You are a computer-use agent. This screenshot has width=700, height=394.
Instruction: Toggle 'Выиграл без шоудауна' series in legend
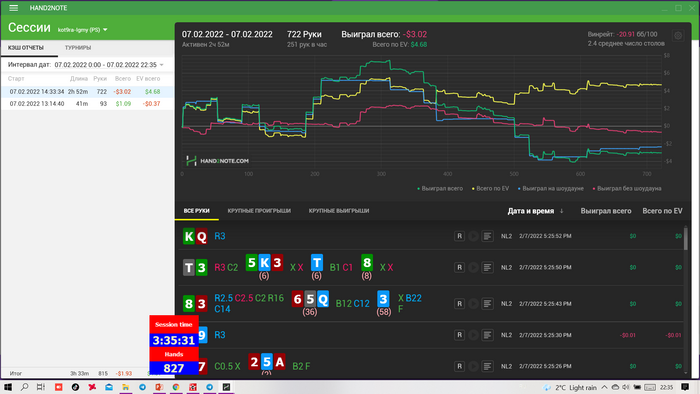coord(627,188)
